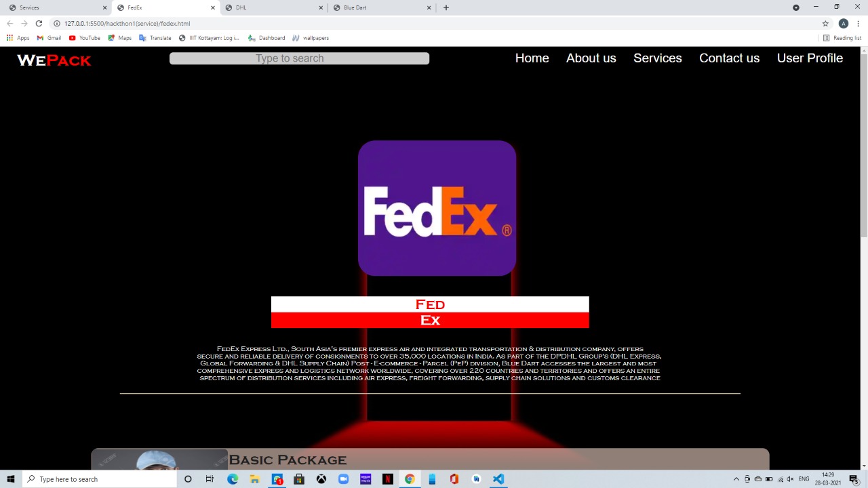Viewport: 868px width, 488px height.
Task: Select the FedEx browser tab
Action: (165, 7)
